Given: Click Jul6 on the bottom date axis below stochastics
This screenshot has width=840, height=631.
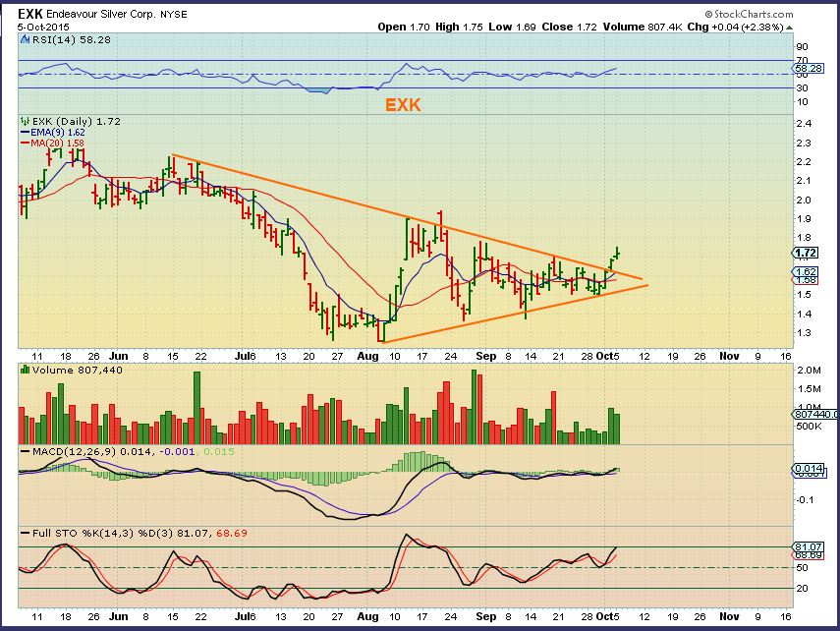Looking at the screenshot, I should [x=246, y=616].
